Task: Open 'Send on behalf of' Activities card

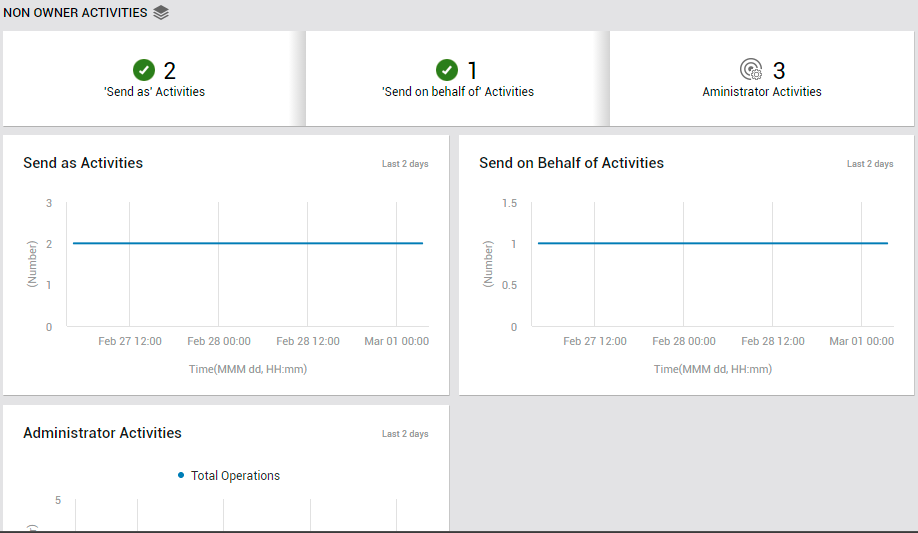Action: [457, 78]
